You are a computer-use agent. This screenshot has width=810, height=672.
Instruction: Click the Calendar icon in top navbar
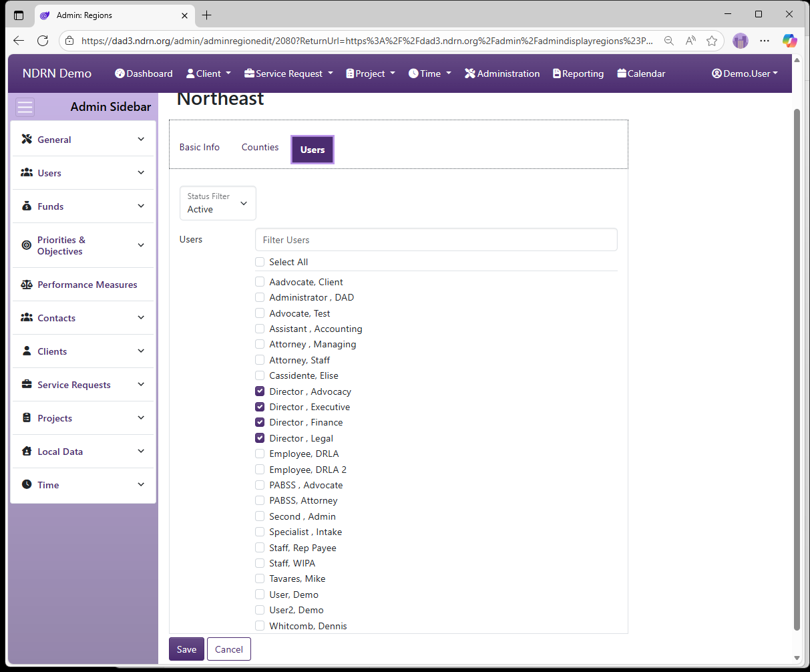click(x=622, y=73)
